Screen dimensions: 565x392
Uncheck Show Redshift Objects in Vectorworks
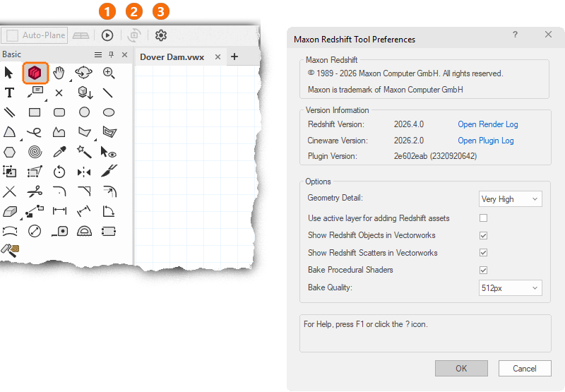(484, 235)
